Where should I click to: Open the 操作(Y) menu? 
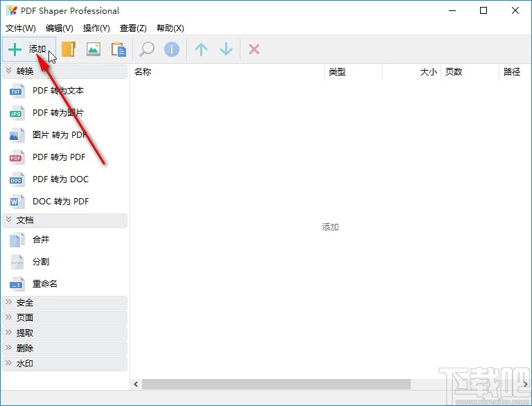[96, 28]
